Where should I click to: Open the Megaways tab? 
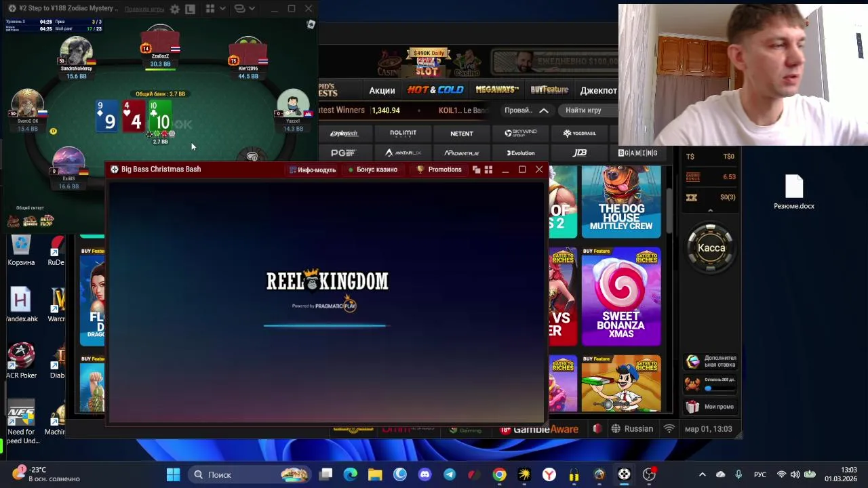point(497,89)
